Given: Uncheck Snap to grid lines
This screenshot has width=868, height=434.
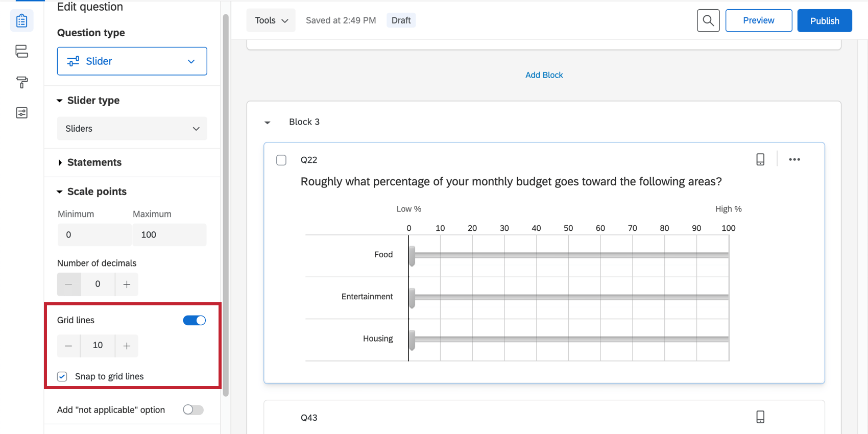Looking at the screenshot, I should [x=62, y=376].
